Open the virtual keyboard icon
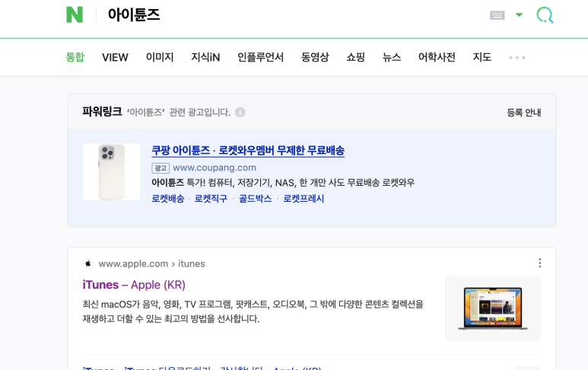 tap(497, 15)
